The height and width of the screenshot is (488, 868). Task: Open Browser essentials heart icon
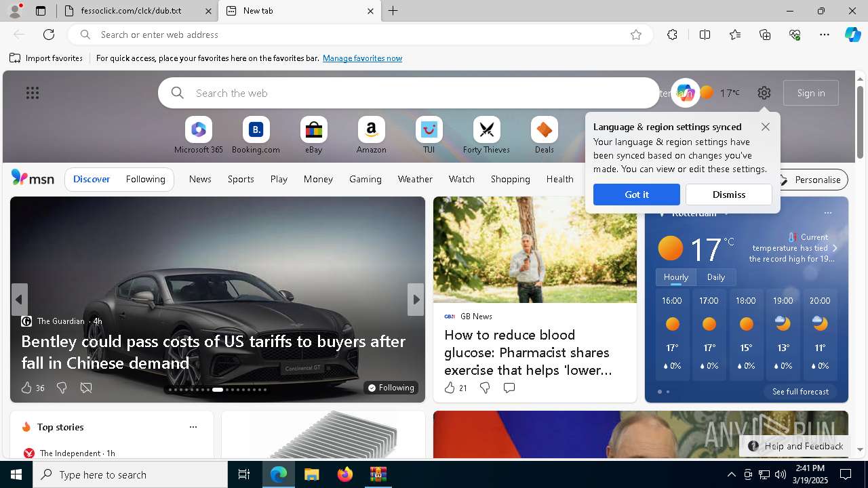click(795, 35)
